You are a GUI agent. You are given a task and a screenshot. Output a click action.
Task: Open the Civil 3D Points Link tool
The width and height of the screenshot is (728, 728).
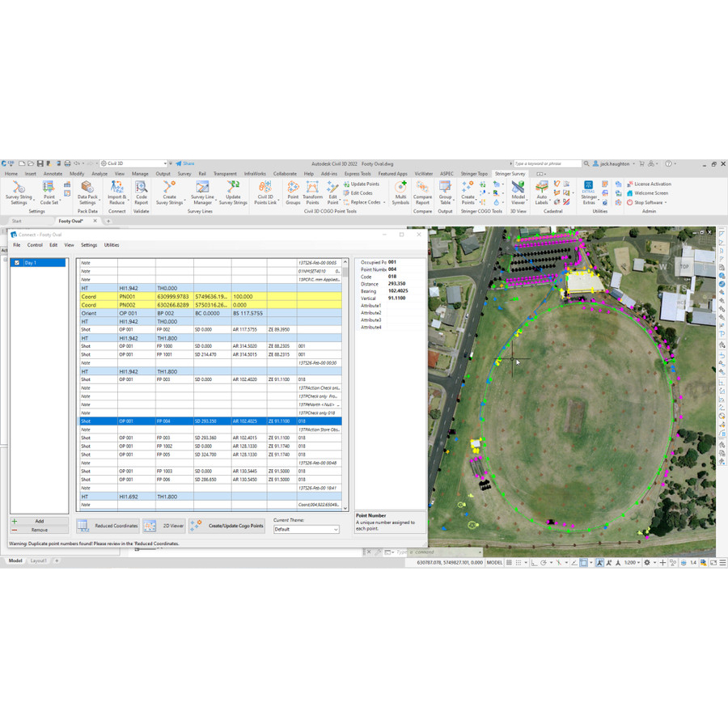pos(265,193)
